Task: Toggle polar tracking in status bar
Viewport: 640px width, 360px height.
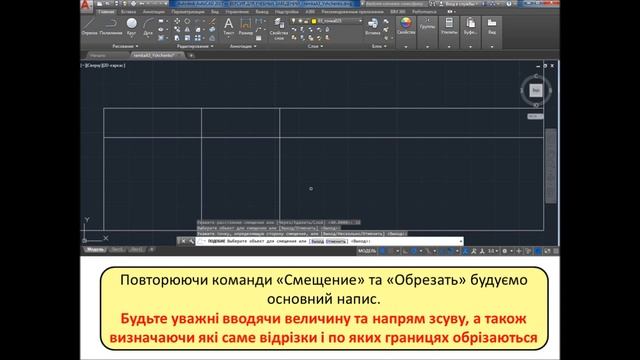Action: tap(413, 251)
